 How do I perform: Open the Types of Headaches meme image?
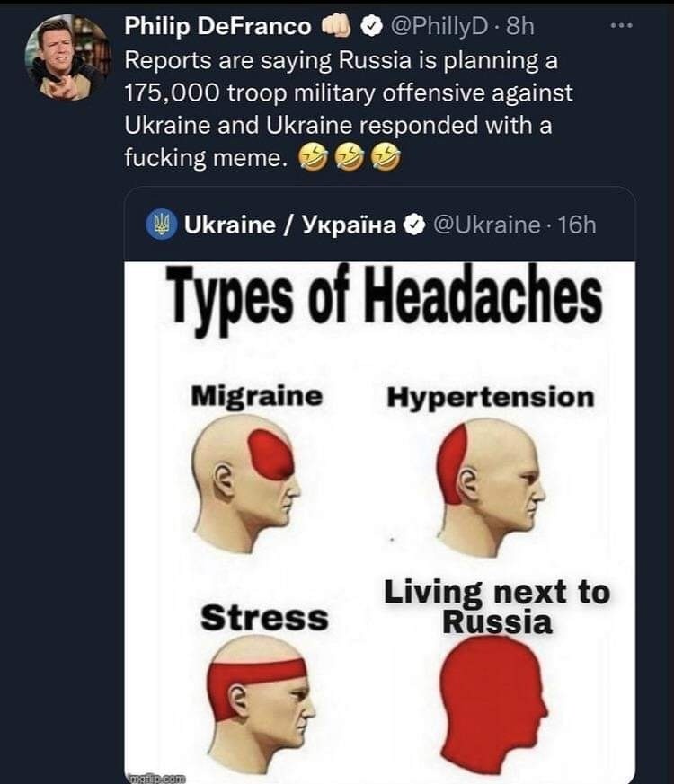380,522
